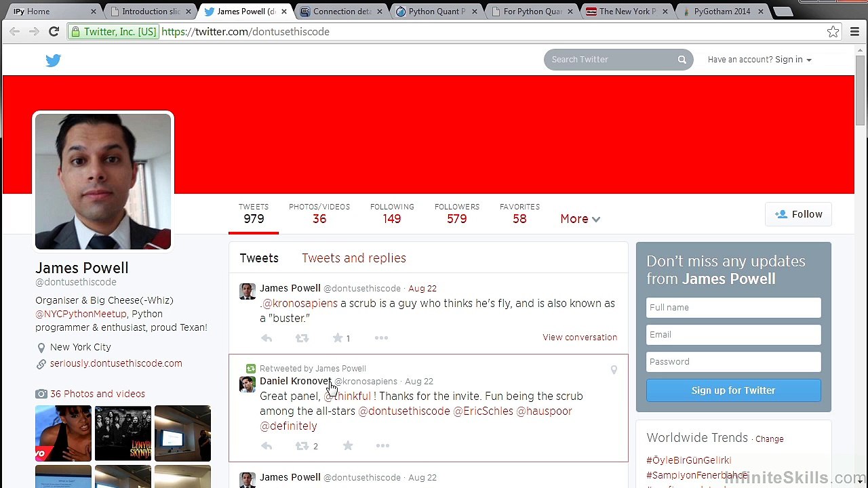
Task: Click the page's vertical scrollbar thumb
Action: click(x=860, y=90)
